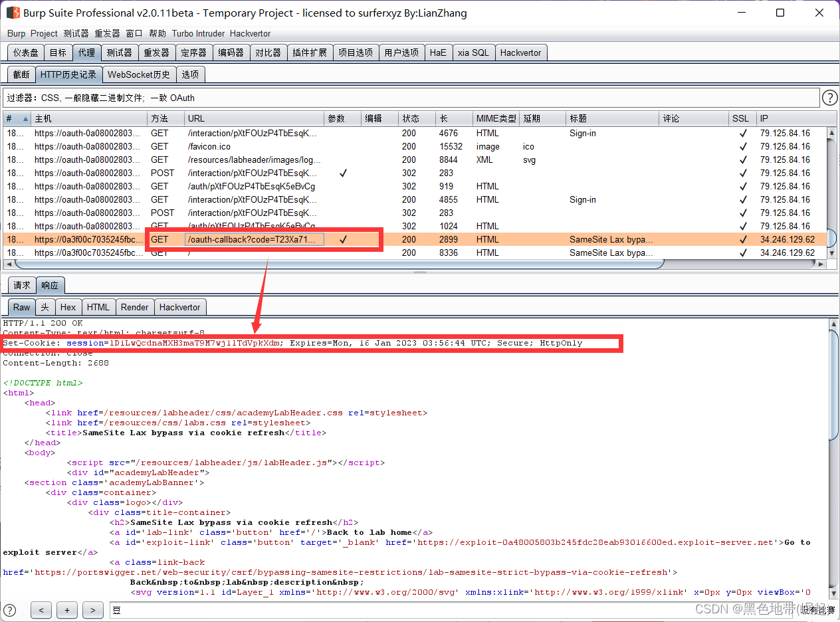Open the 过滤器 filter settings bar
The image size is (840, 622).
tap(411, 98)
